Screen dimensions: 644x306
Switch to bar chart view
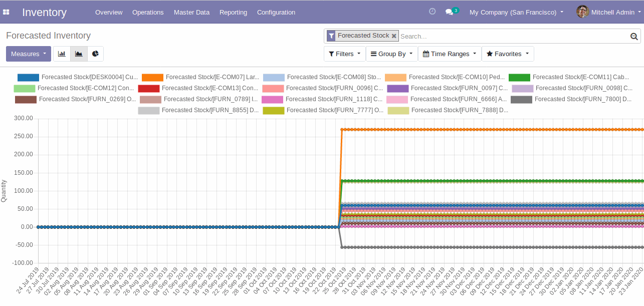click(x=62, y=54)
